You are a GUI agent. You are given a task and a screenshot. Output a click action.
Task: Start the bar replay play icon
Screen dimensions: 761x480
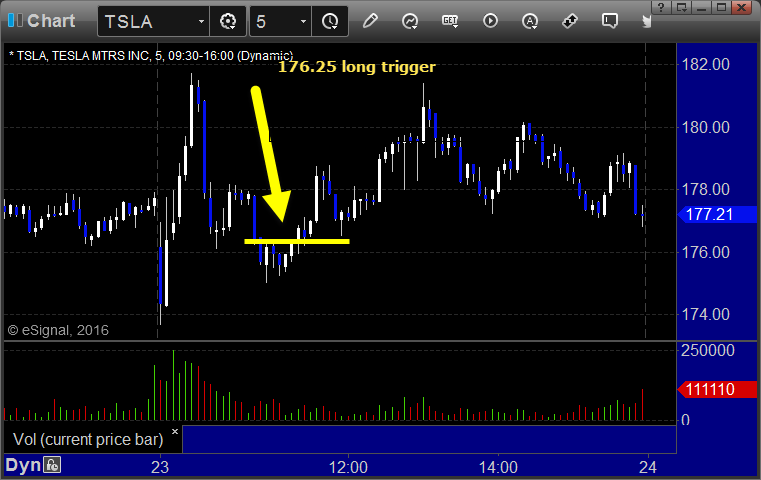pyautogui.click(x=490, y=21)
